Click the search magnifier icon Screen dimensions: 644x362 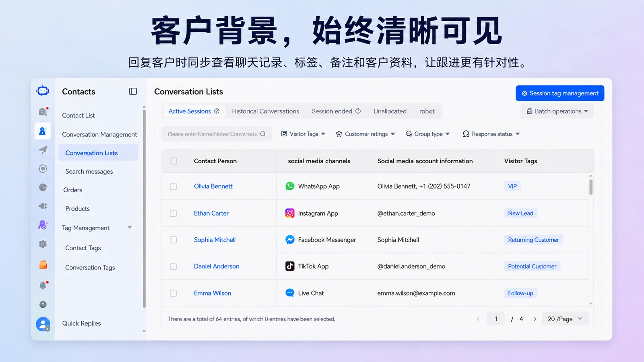pos(263,134)
